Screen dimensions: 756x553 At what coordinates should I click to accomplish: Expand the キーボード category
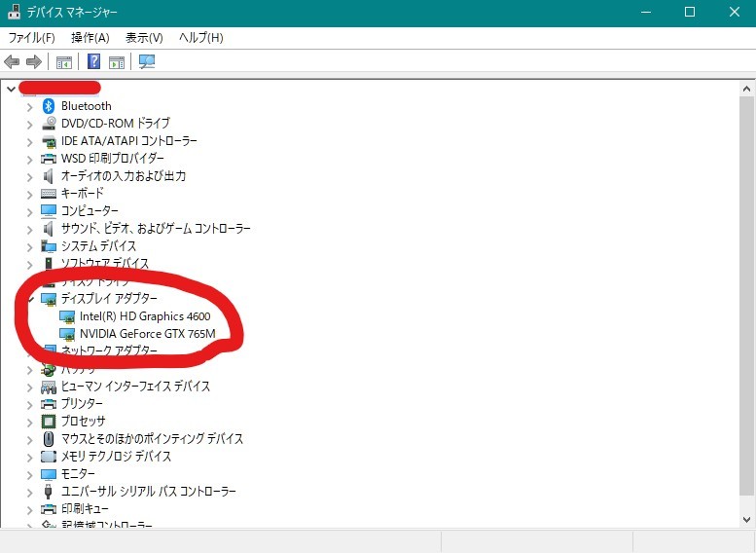(29, 195)
